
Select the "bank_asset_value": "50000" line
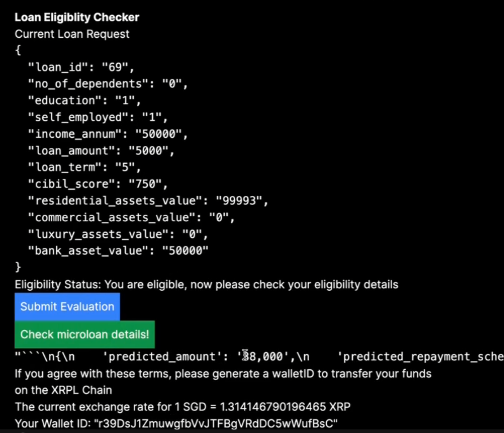point(118,251)
